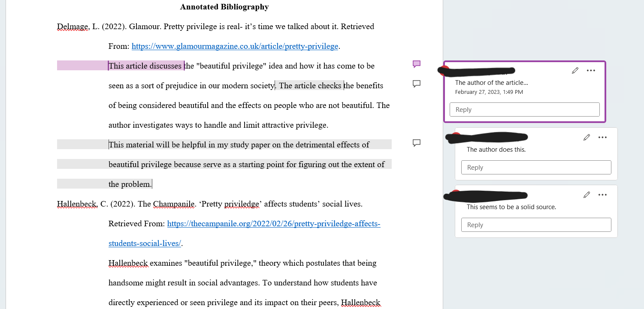Screen dimensions: 644x309
Task: Click the comment text "The author does this."
Action: [x=496, y=150]
